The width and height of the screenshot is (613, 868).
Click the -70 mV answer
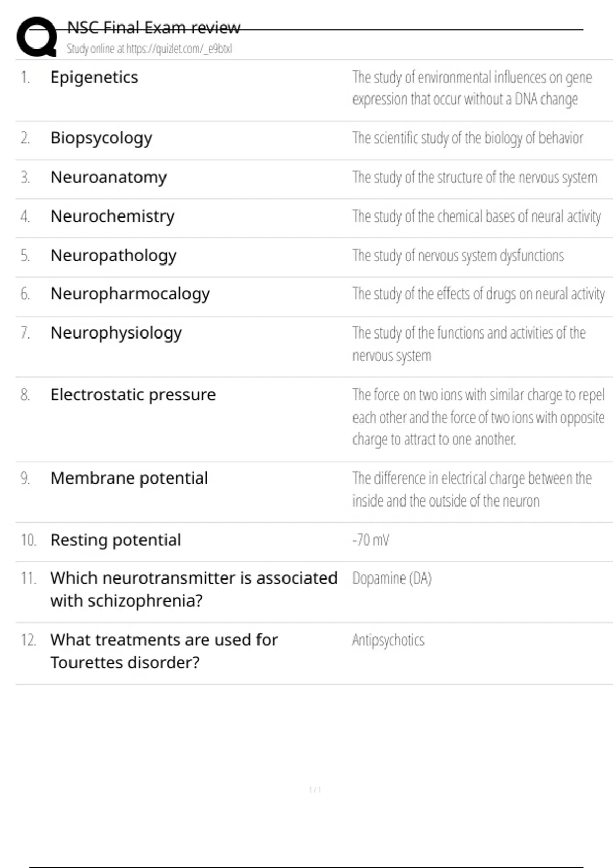coord(371,540)
